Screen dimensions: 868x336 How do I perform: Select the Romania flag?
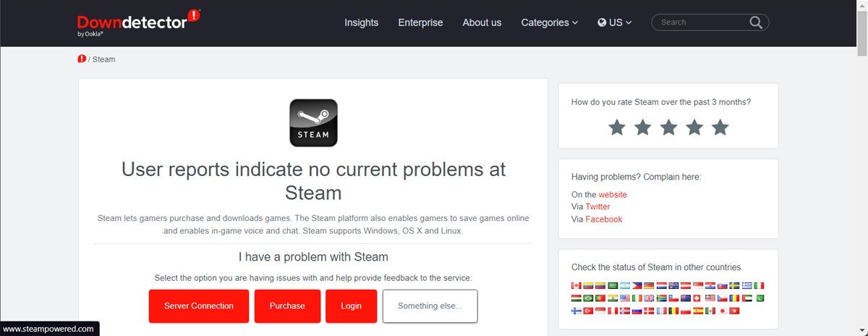point(734,298)
